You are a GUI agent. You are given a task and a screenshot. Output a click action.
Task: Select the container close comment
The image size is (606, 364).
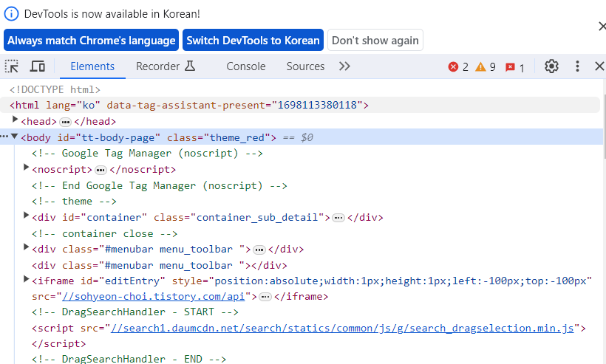point(104,233)
